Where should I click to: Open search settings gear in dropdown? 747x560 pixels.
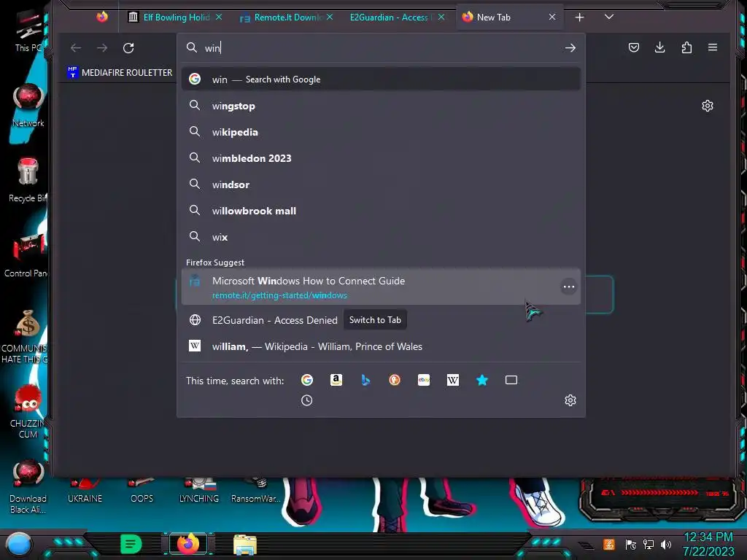click(x=570, y=400)
